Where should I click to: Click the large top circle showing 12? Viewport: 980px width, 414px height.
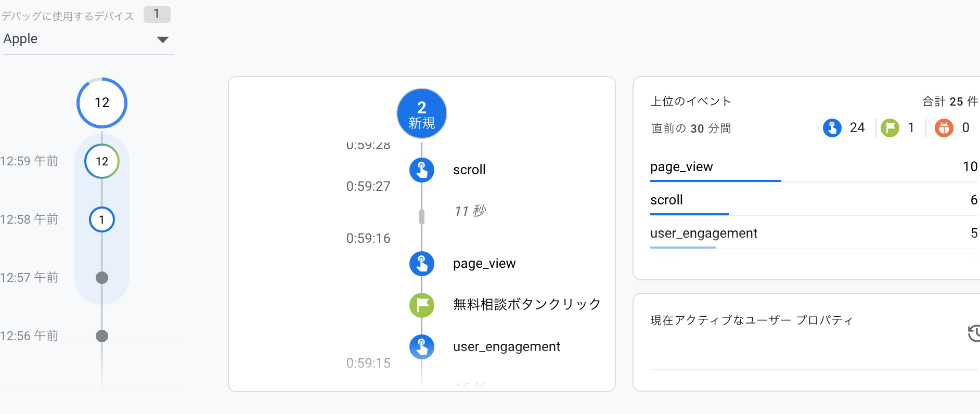(102, 103)
